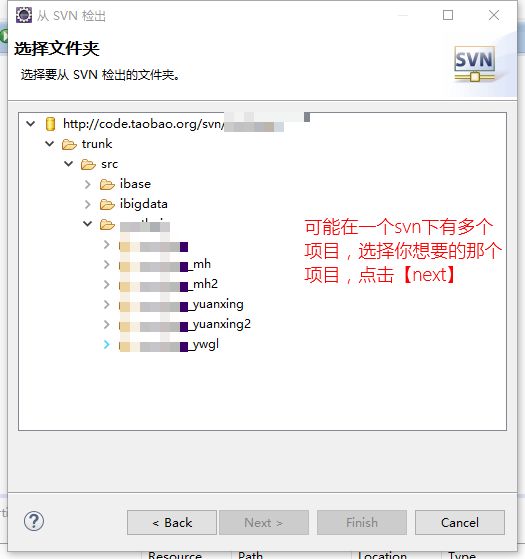Select the repository database icon
525x559 pixels.
(x=51, y=124)
